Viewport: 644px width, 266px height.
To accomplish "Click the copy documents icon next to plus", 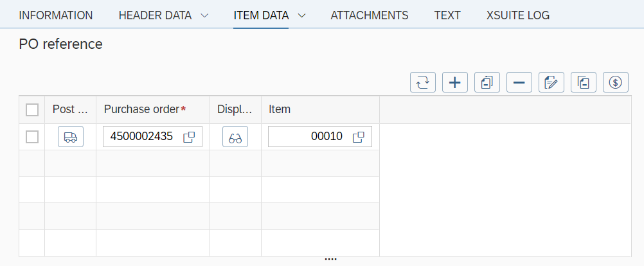I will point(487,82).
